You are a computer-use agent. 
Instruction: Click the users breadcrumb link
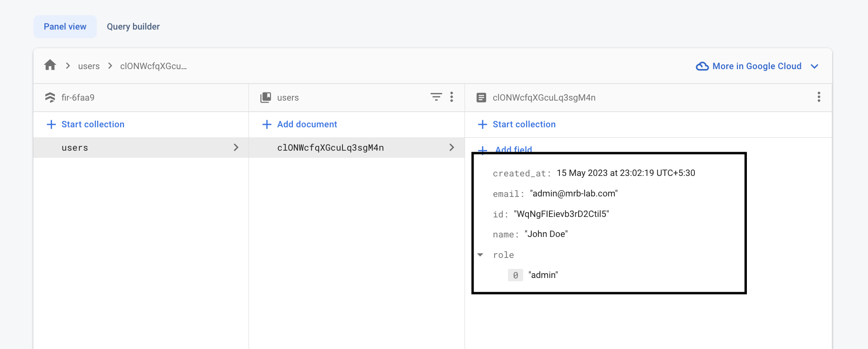[89, 66]
